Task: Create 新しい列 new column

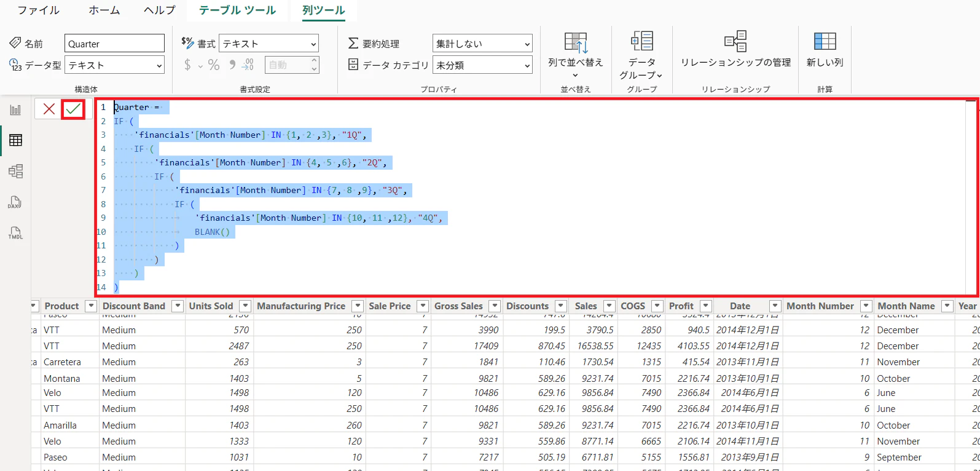Action: (x=825, y=50)
